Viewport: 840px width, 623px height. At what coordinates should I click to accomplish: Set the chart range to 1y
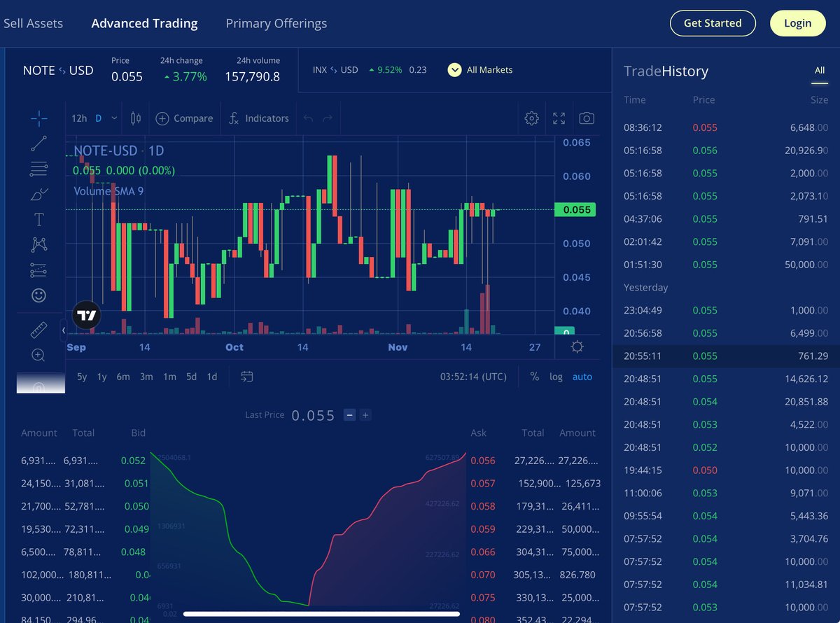coord(102,377)
